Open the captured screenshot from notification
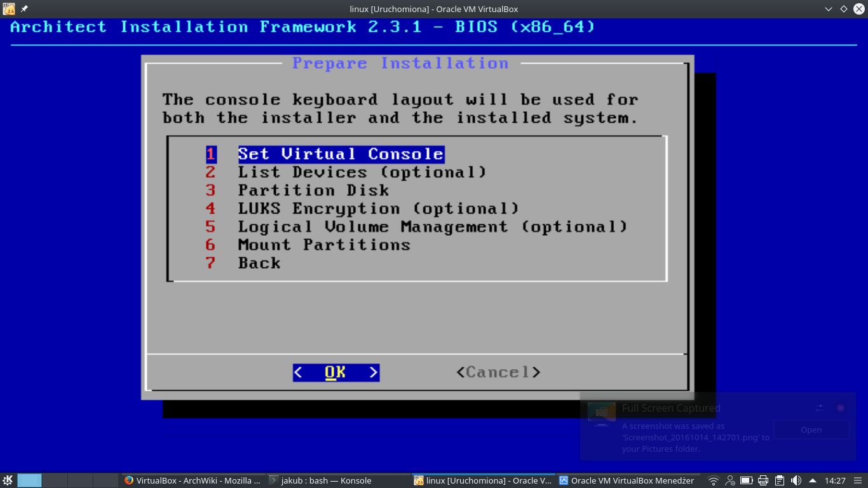 point(811,430)
